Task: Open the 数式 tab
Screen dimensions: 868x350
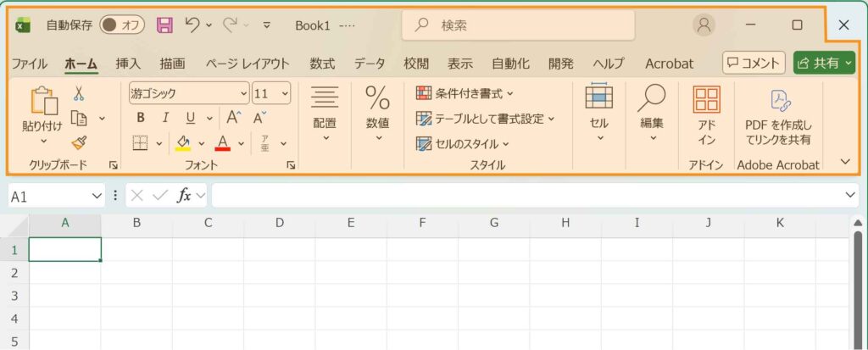Action: [322, 64]
